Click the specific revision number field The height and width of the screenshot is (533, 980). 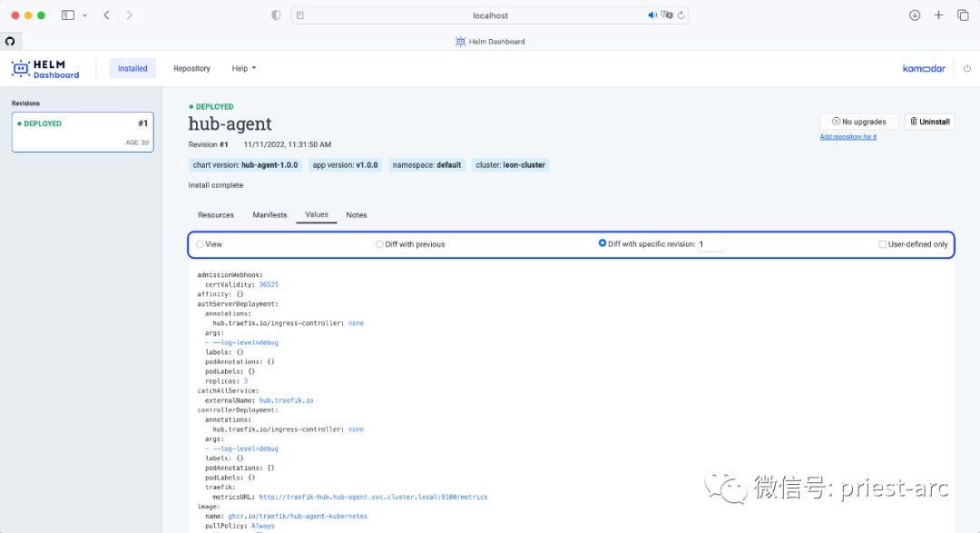[x=710, y=244]
